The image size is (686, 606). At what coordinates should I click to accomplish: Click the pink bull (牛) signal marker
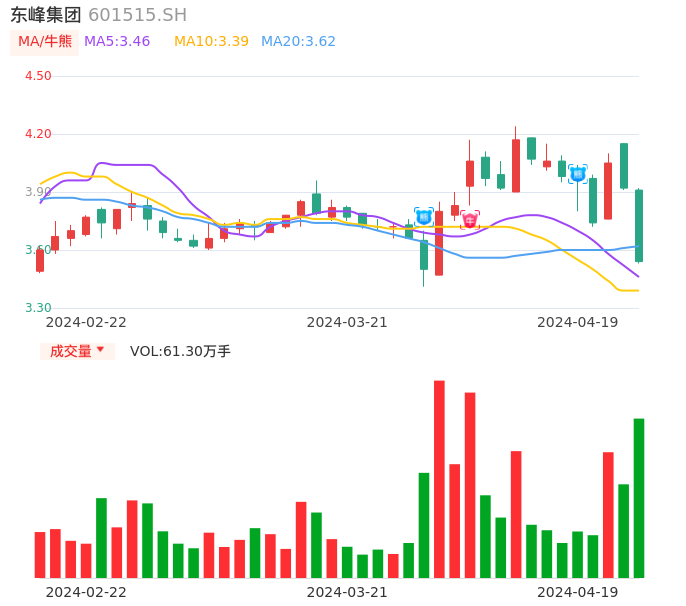(469, 219)
